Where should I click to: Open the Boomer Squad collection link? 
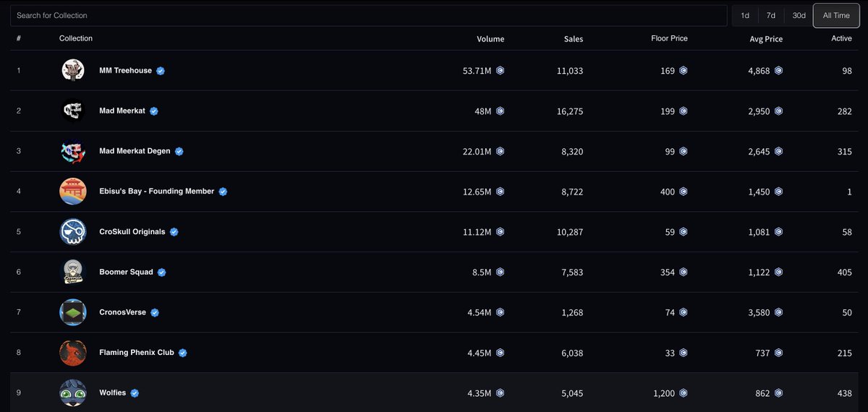[126, 272]
